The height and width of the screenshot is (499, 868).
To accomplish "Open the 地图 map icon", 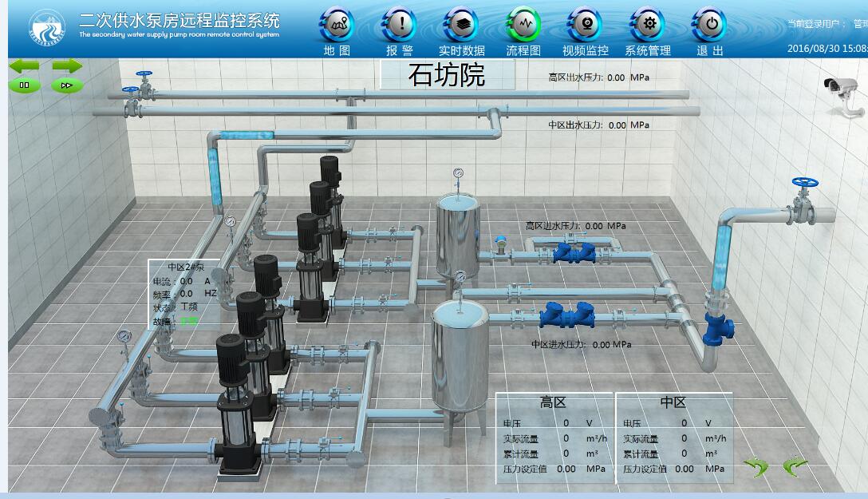I will 337,26.
